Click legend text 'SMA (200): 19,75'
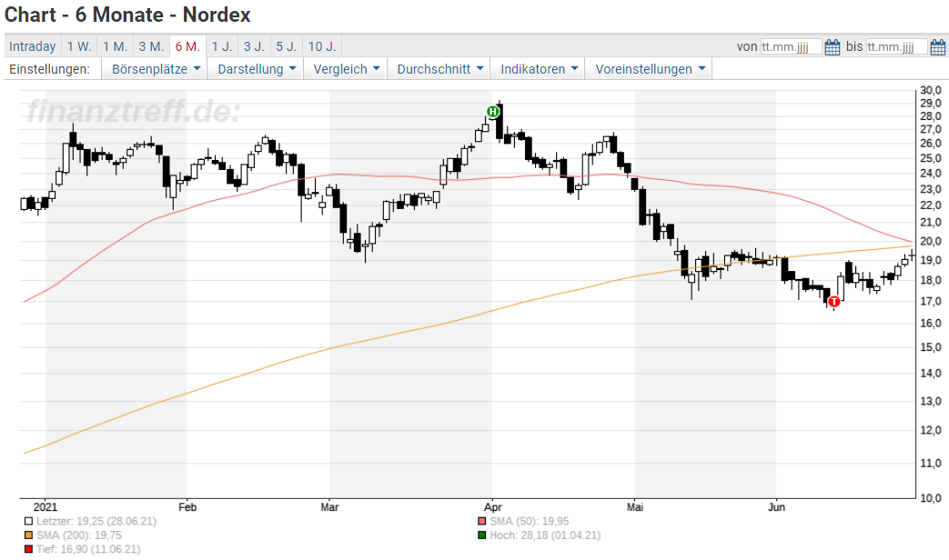949x560 pixels. pyautogui.click(x=78, y=535)
